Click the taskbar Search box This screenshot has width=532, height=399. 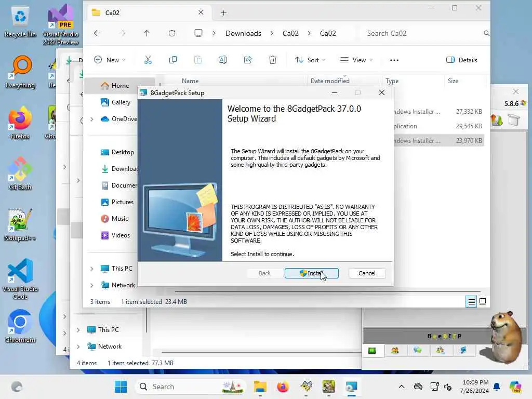point(191,387)
